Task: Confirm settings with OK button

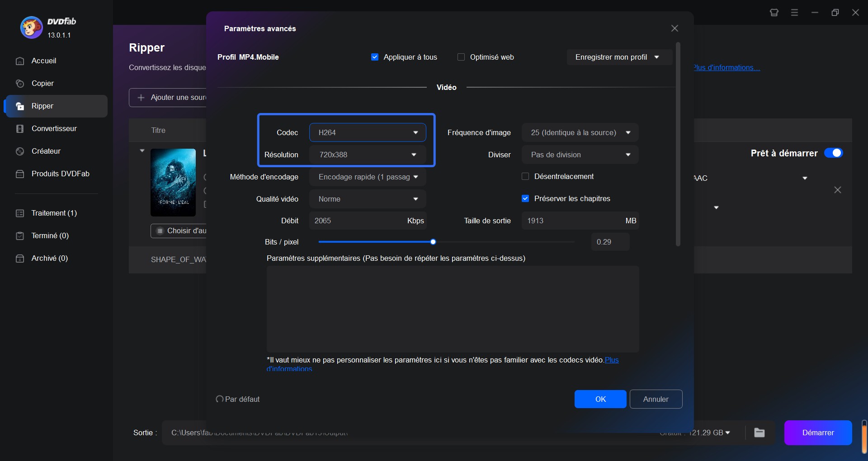Action: 600,399
